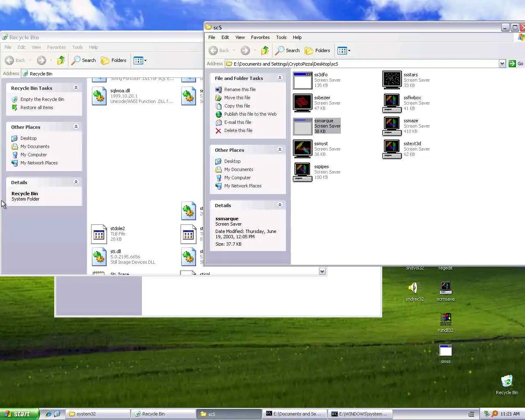
Task: Open the ss3dfo screen saver icon
Action: tap(303, 80)
